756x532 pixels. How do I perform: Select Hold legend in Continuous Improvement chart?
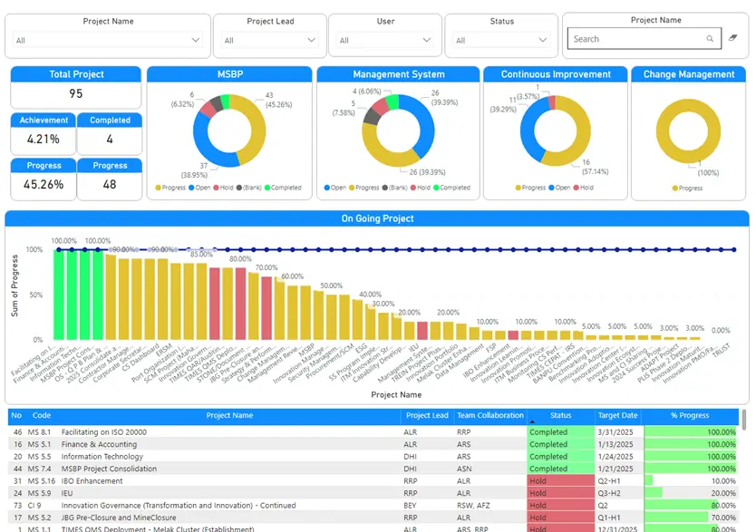click(584, 188)
